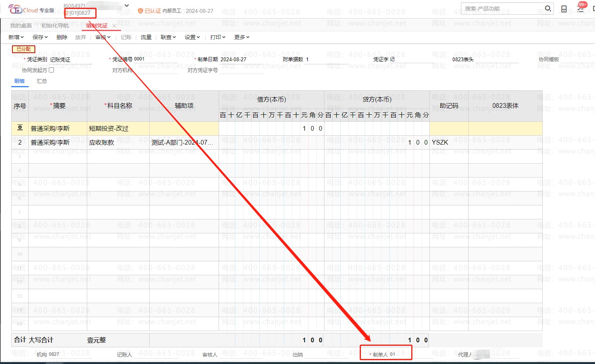Select the 填制凭证 tab

[97, 26]
